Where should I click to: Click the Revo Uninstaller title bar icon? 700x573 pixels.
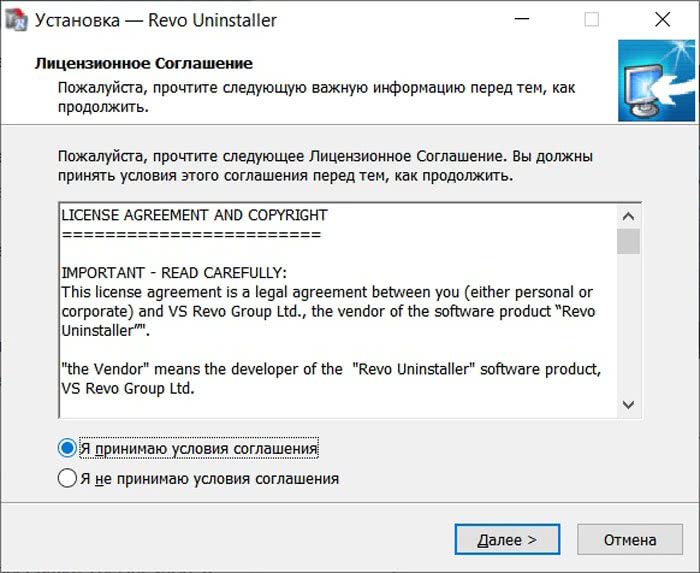[17, 20]
